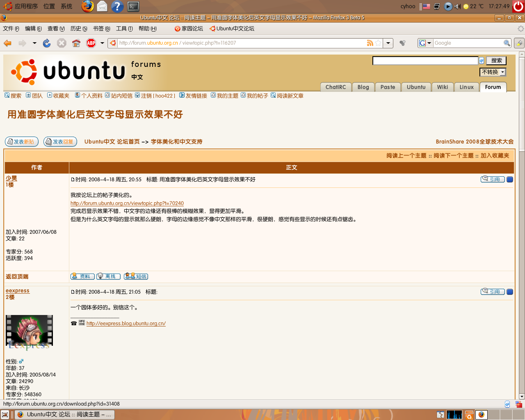Open the volume speaker icon in the panel
This screenshot has width=525, height=420.
(457, 6)
